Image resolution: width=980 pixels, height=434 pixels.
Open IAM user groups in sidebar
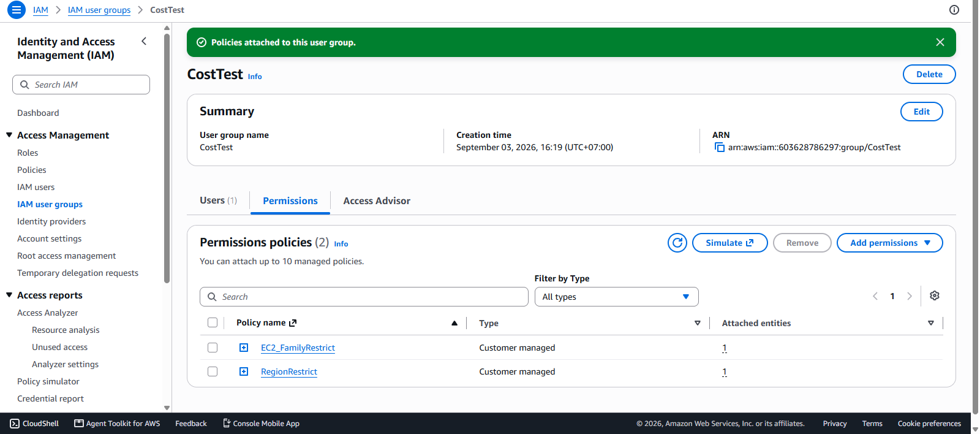point(50,204)
